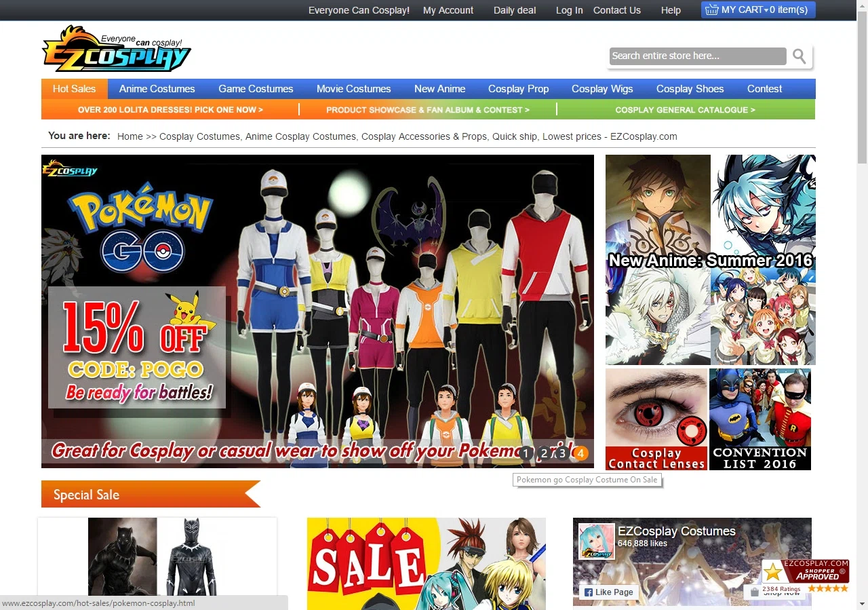Open the Help link
The image size is (868, 610).
(x=671, y=10)
